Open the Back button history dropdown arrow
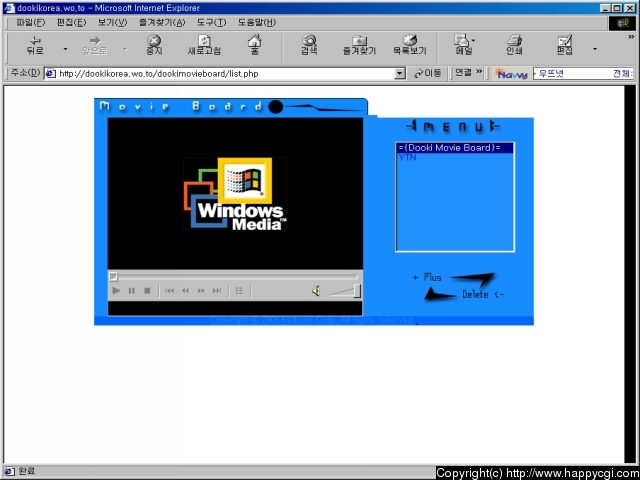This screenshot has width=640, height=480. (65, 49)
